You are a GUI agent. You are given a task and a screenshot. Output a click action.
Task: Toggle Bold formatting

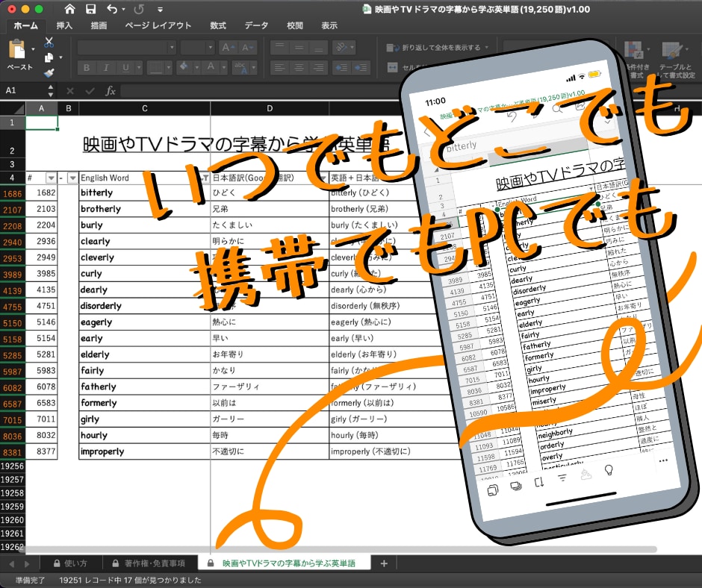click(87, 68)
